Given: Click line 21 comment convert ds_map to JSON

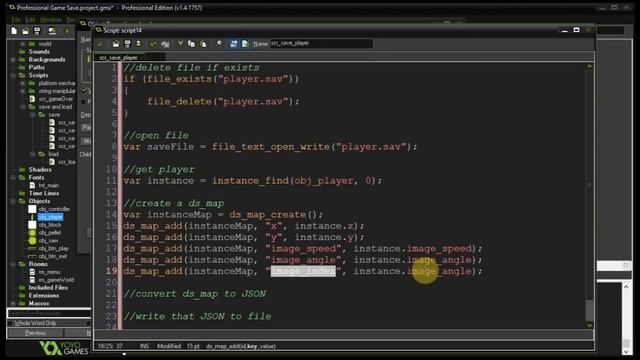Looking at the screenshot, I should coord(195,293).
